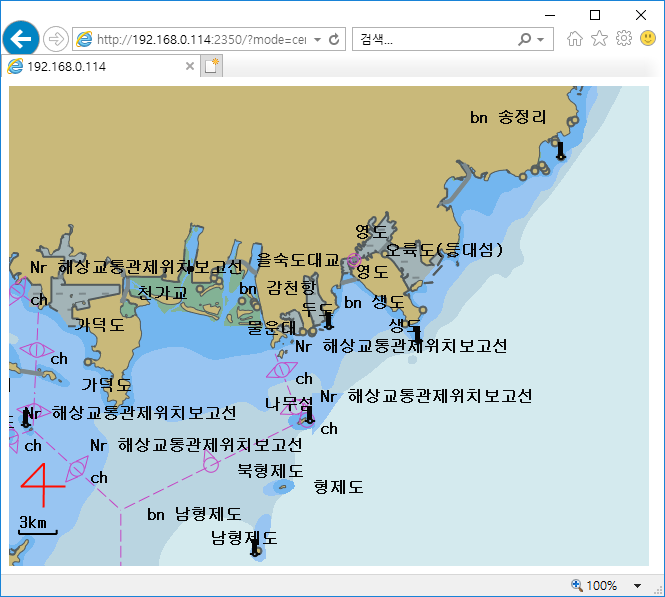This screenshot has width=665, height=597.
Task: Click the 3km scale bar on map
Action: click(37, 526)
